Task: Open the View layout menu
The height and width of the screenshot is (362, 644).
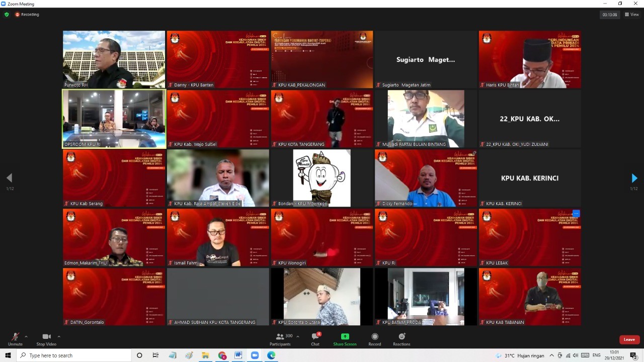Action: 632,15
